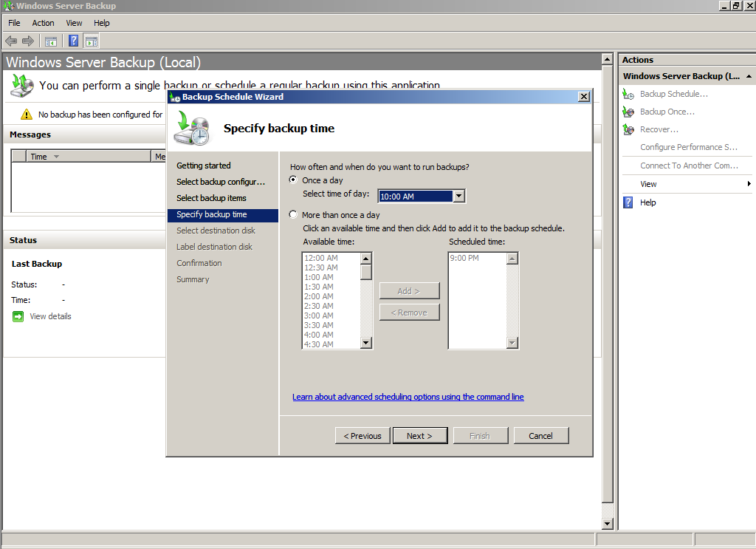Screen dimensions: 756x549
Task: Click Cancel in the wizard
Action: pyautogui.click(x=541, y=436)
